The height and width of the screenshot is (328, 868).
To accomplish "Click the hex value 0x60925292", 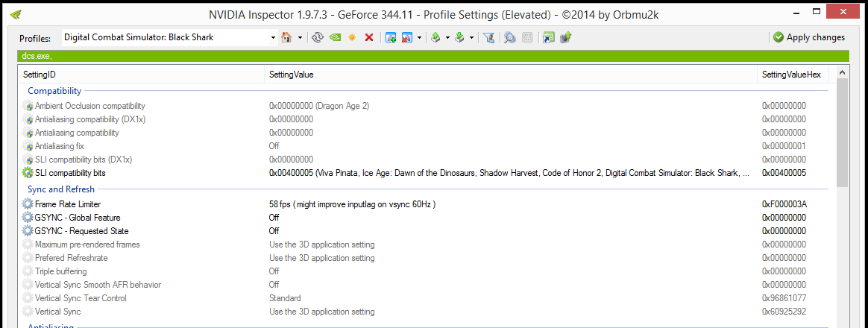I will pos(784,312).
